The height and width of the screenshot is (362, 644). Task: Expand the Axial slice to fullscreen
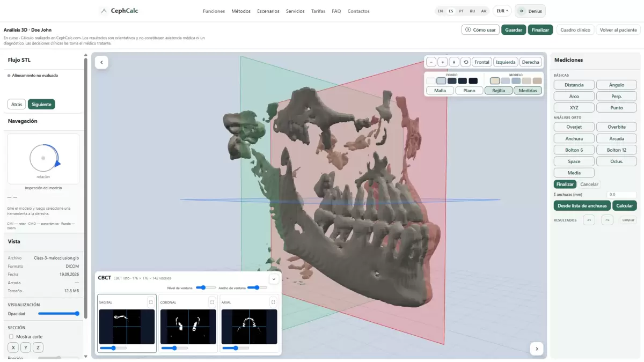click(273, 302)
